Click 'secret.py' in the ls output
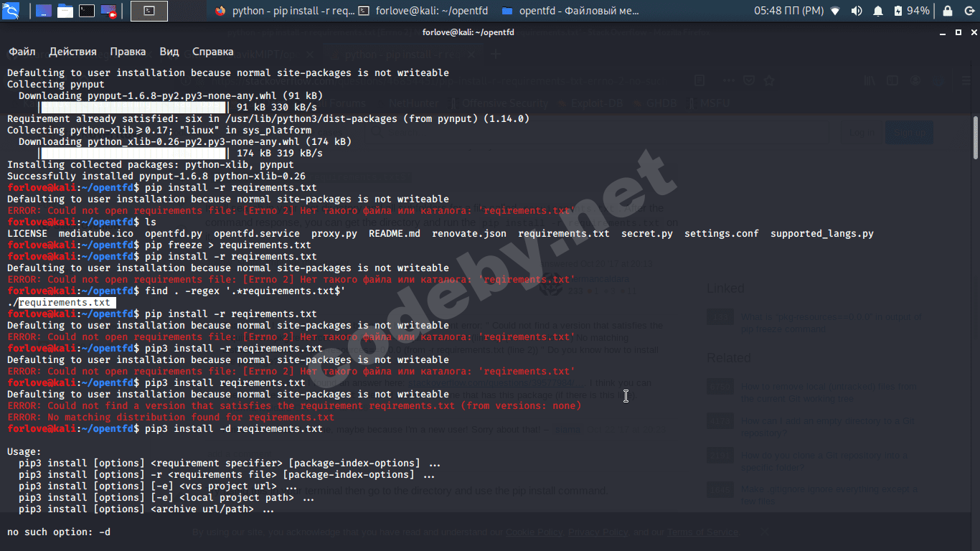 647,234
